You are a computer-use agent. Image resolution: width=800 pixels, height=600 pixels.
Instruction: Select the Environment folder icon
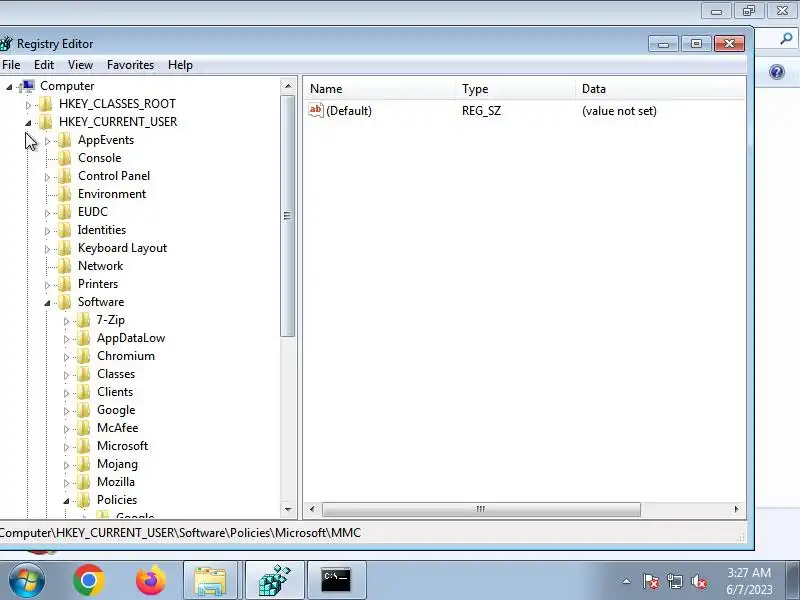click(x=64, y=194)
